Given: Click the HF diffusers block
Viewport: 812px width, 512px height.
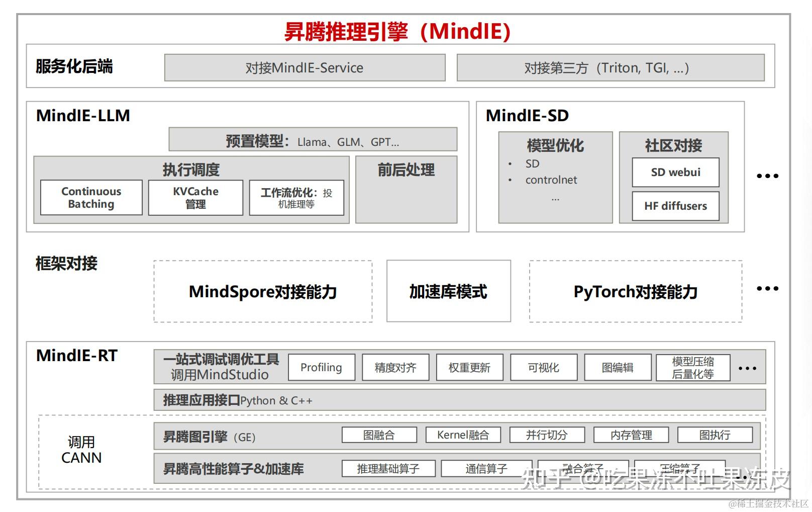Looking at the screenshot, I should [675, 206].
